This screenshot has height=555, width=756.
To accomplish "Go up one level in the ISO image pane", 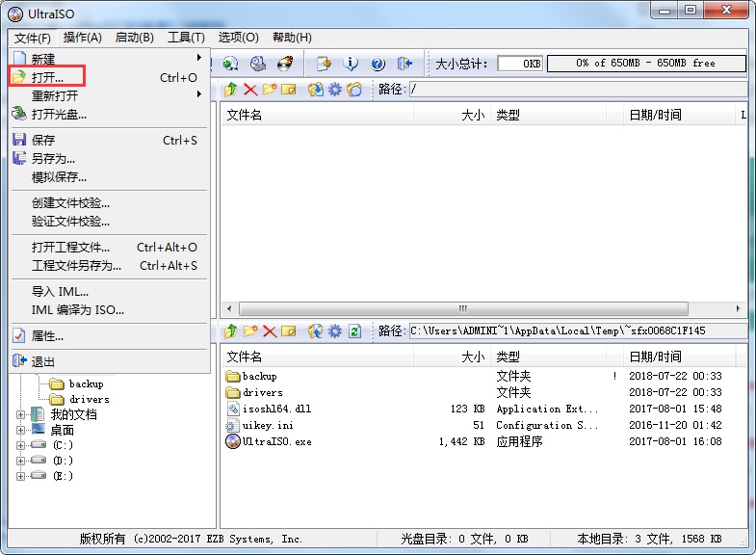I will [230, 90].
